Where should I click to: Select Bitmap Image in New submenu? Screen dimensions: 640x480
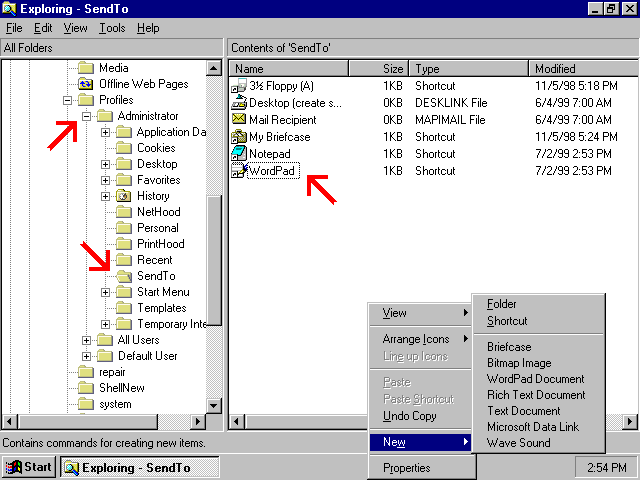click(538, 362)
